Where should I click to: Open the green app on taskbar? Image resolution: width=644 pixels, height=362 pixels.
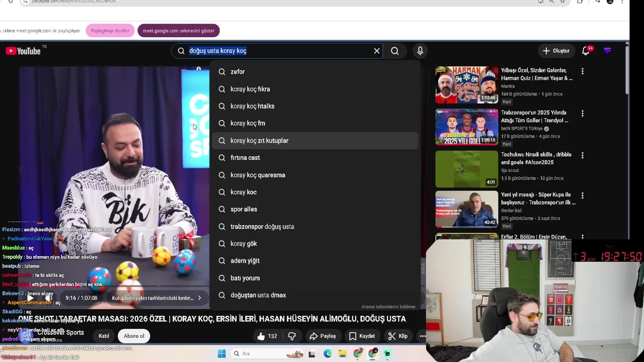pos(387,354)
